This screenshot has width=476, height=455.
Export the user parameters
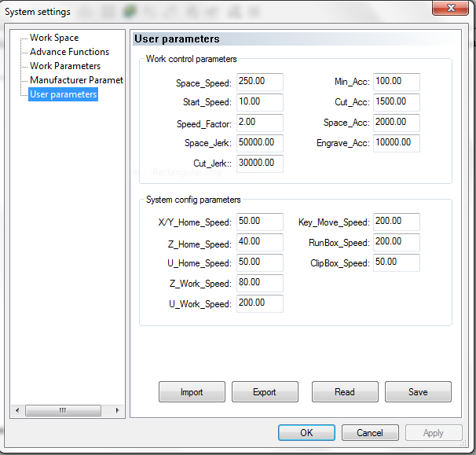tap(265, 391)
